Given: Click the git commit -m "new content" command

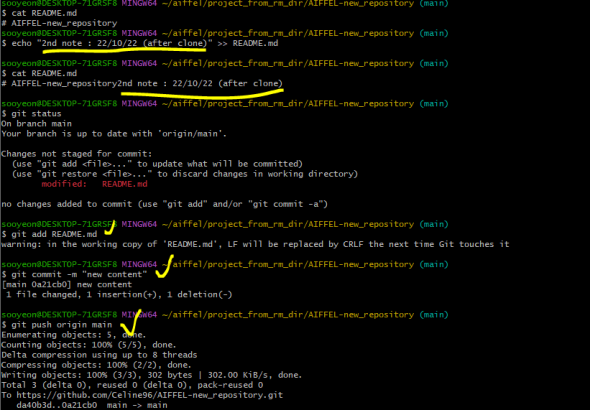Looking at the screenshot, I should click(74, 274).
